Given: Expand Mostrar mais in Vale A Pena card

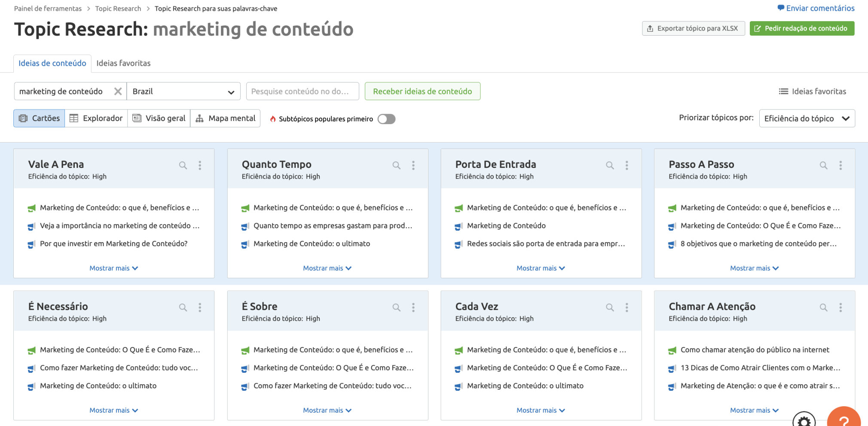Looking at the screenshot, I should [x=114, y=268].
